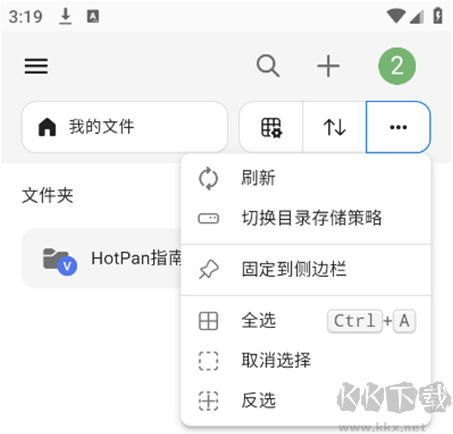453x434 pixels.
Task: Click the 文件夹 section heading
Action: coord(48,195)
